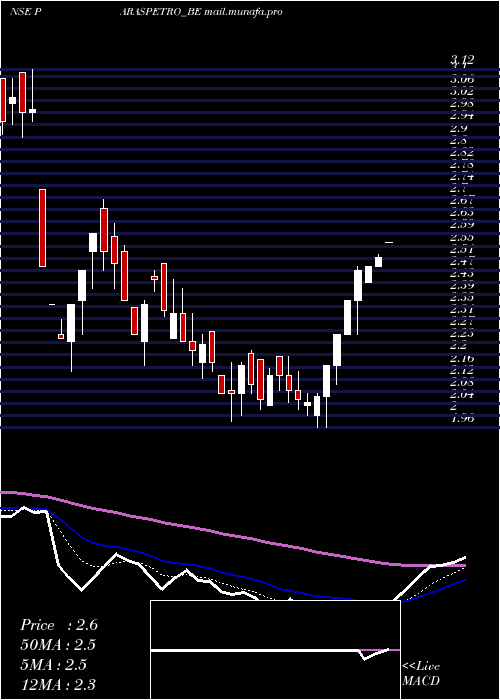Click the "50MA : 2.5" value
Viewport: 500px width, 700px height.
(58, 645)
